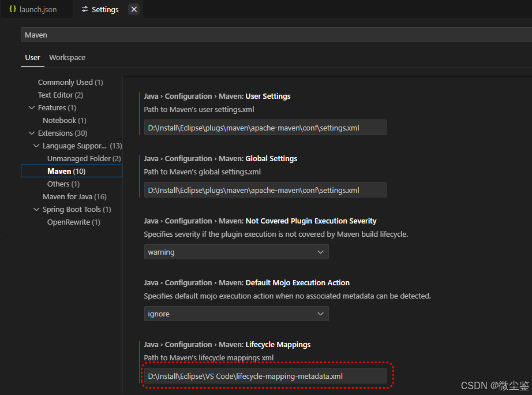This screenshot has width=532, height=395.
Task: Open Text Editor (2) in settings tree
Action: 61,95
